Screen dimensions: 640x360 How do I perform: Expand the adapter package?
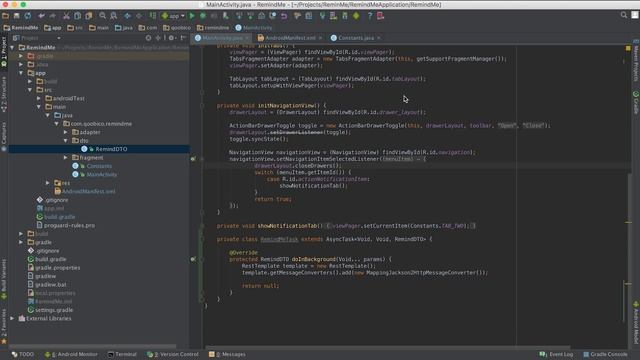[65, 132]
